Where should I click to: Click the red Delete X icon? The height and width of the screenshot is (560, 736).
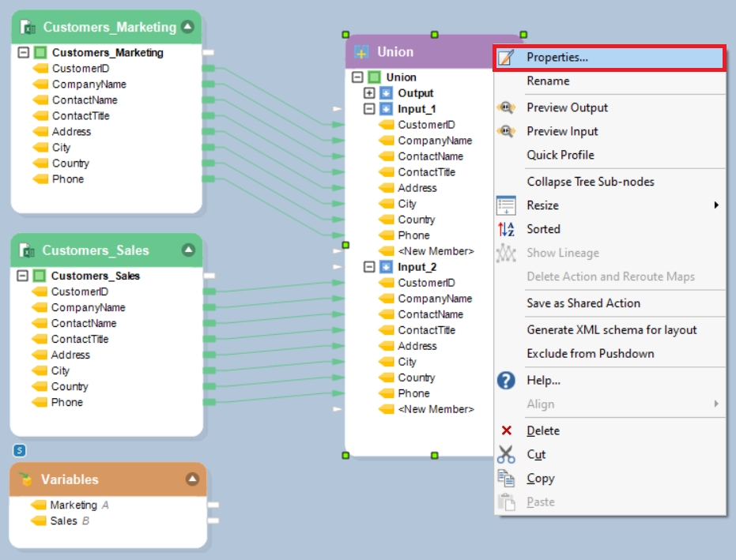(506, 430)
